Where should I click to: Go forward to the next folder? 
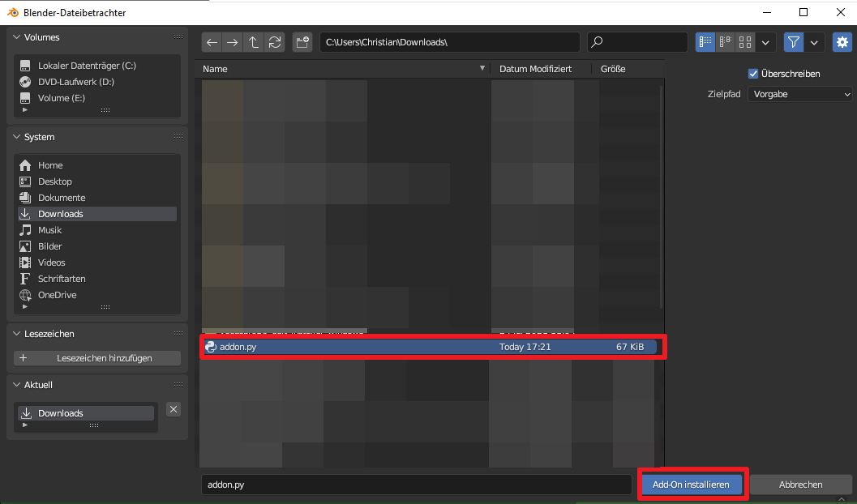tap(233, 42)
